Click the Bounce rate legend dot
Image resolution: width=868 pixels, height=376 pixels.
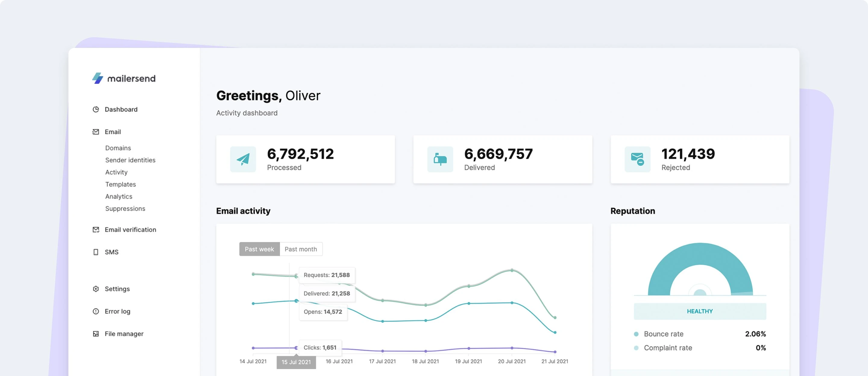636,334
